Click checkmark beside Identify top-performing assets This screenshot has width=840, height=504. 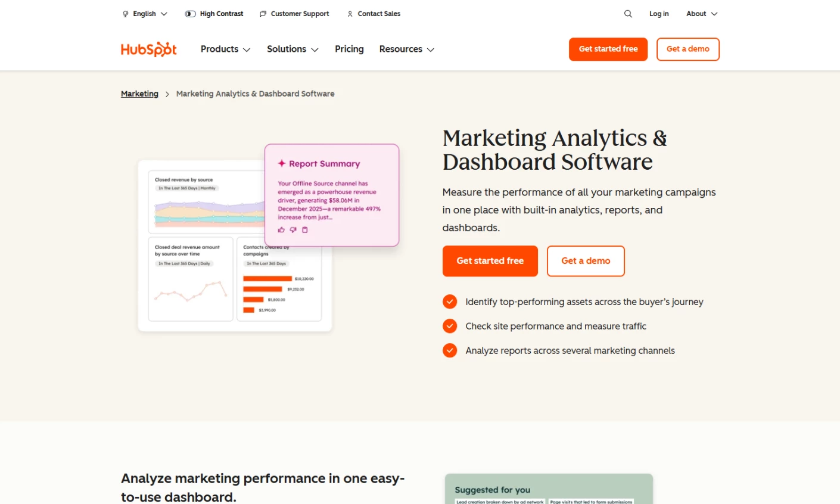click(x=450, y=301)
